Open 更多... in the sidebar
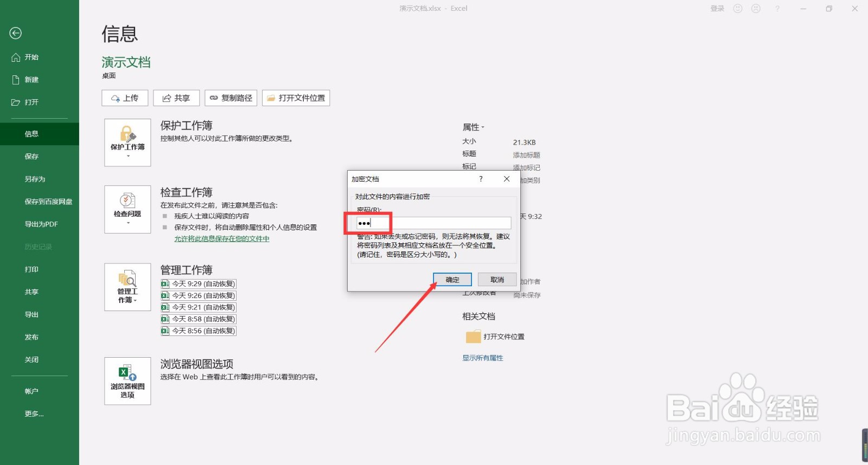 [40, 414]
